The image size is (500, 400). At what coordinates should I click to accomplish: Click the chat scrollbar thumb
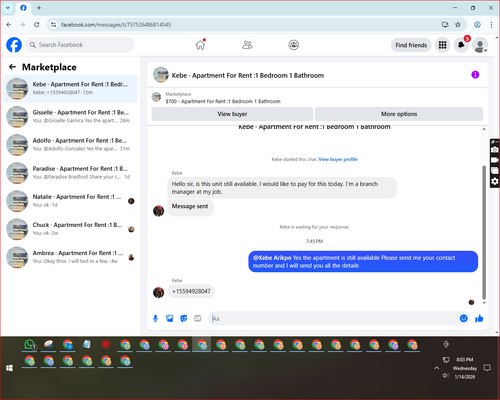tap(484, 232)
